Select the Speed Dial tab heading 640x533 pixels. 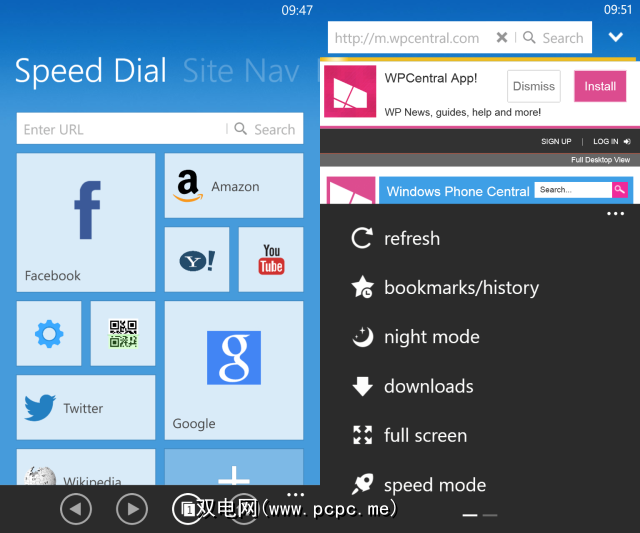[91, 72]
